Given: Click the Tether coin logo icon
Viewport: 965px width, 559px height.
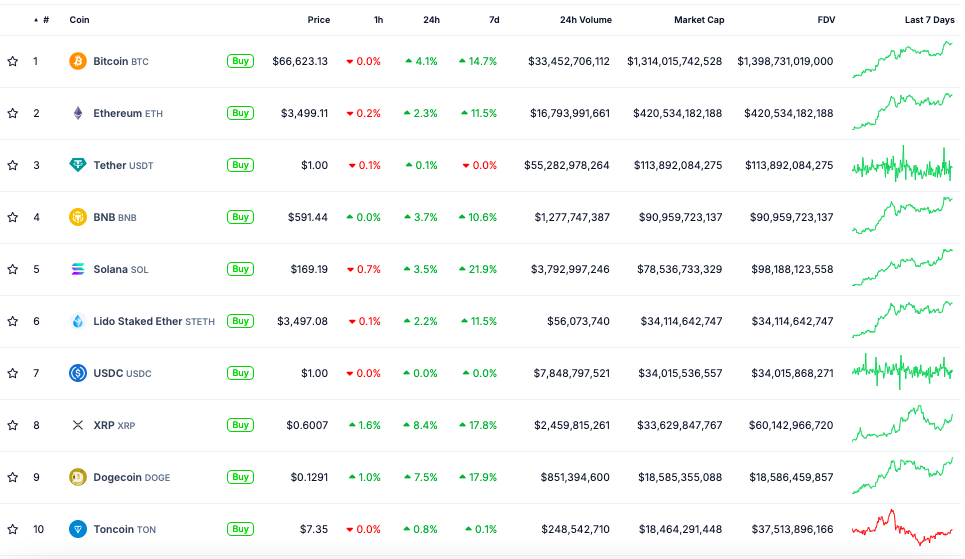Looking at the screenshot, I should click(77, 165).
